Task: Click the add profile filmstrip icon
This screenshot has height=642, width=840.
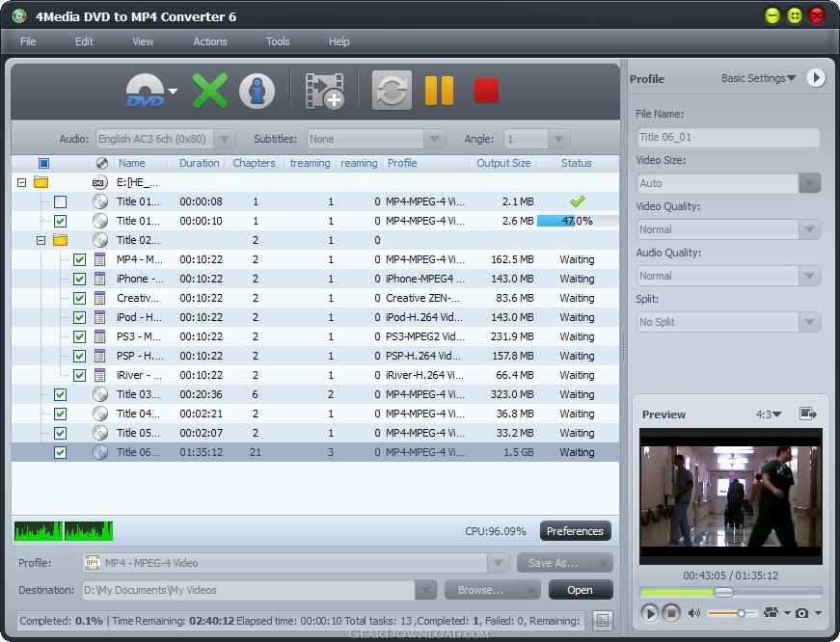Action: [325, 91]
